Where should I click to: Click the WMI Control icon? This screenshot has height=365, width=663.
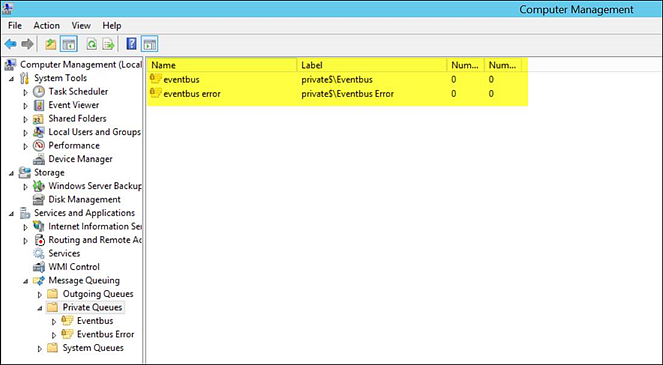click(x=39, y=267)
